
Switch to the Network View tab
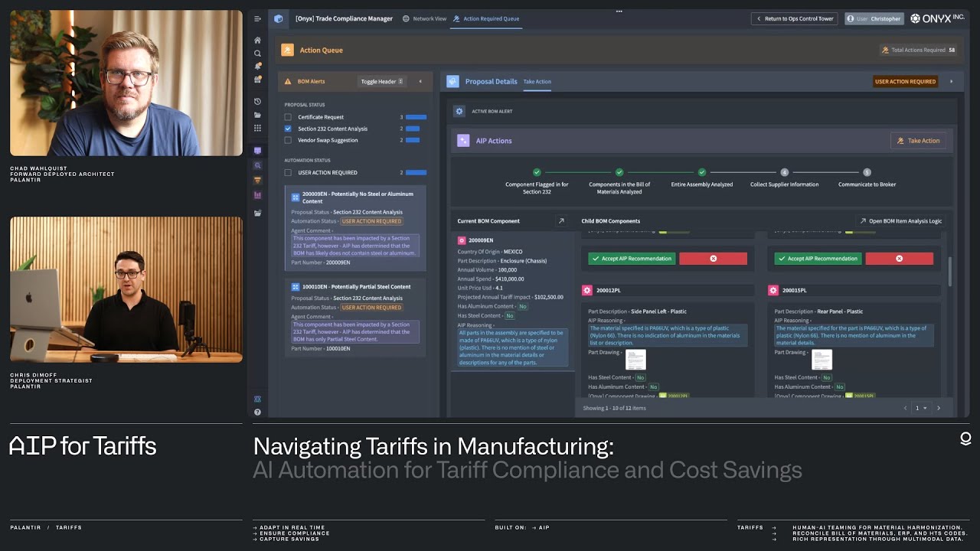(x=425, y=18)
